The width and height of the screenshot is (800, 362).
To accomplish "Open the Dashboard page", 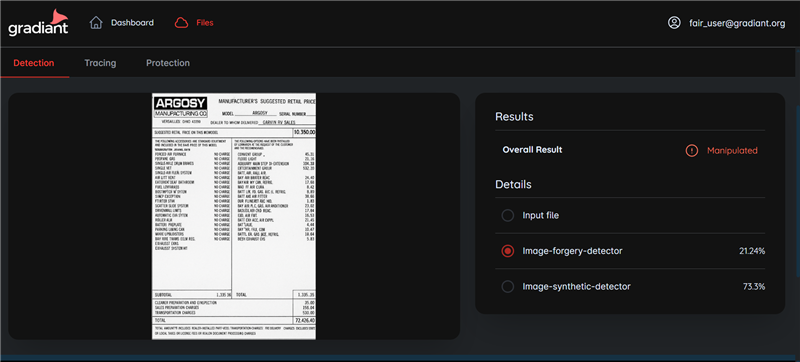I will coord(132,23).
